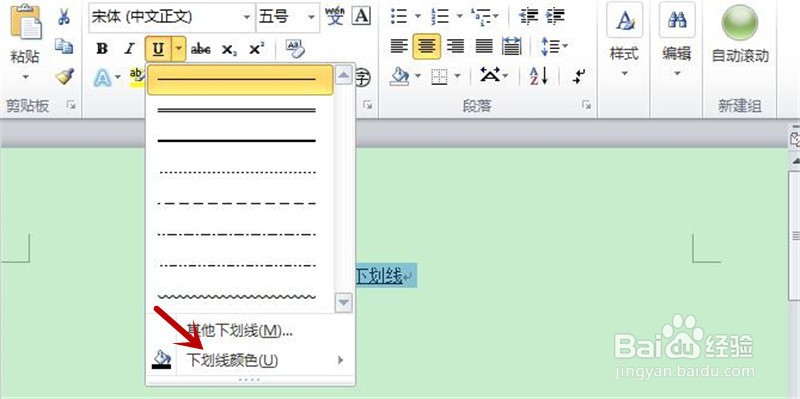Click the phonetic guide wén icon
Screen dimensions: 800x399
click(335, 16)
